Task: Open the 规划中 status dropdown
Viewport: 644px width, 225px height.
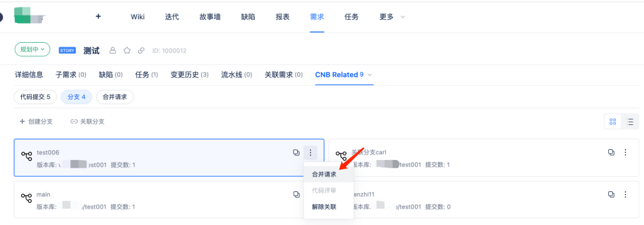Action: pos(32,50)
